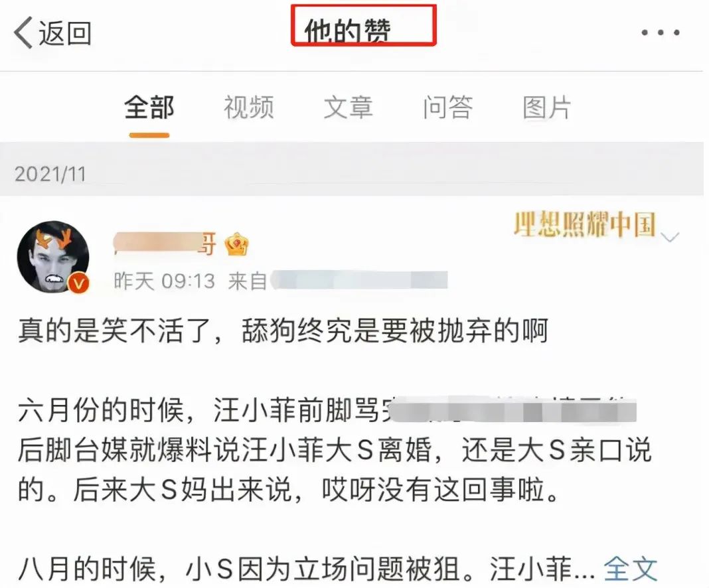Open the poster's profile avatar
This screenshot has height=588, width=709.
click(x=53, y=257)
